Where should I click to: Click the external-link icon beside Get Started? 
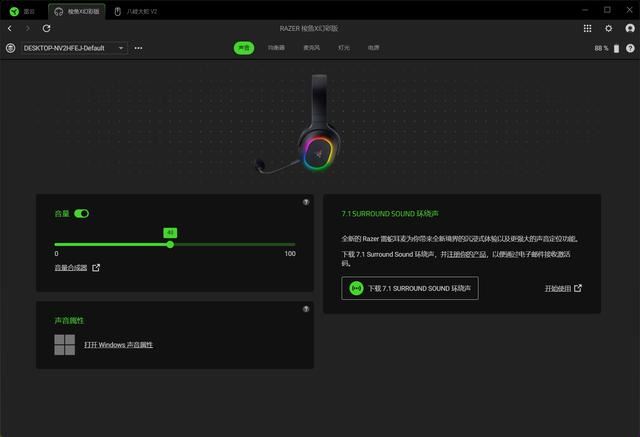(578, 288)
